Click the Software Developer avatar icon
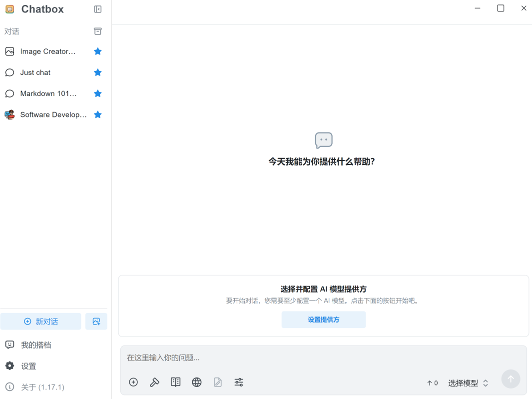 [10, 114]
